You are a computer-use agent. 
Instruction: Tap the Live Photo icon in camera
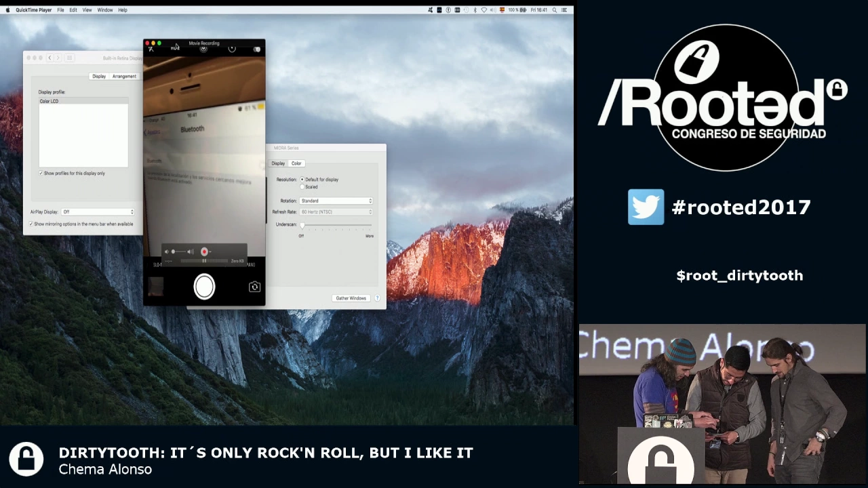pos(203,49)
